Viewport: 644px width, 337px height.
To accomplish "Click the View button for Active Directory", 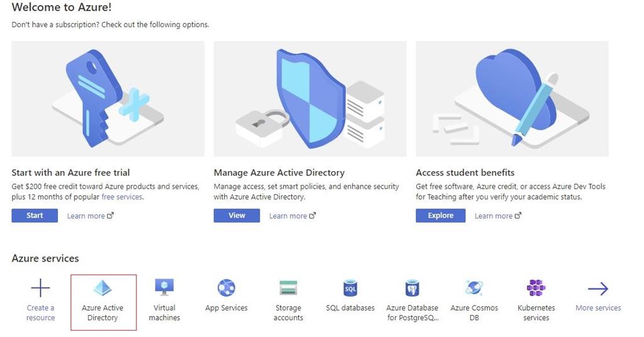I will click(x=236, y=216).
